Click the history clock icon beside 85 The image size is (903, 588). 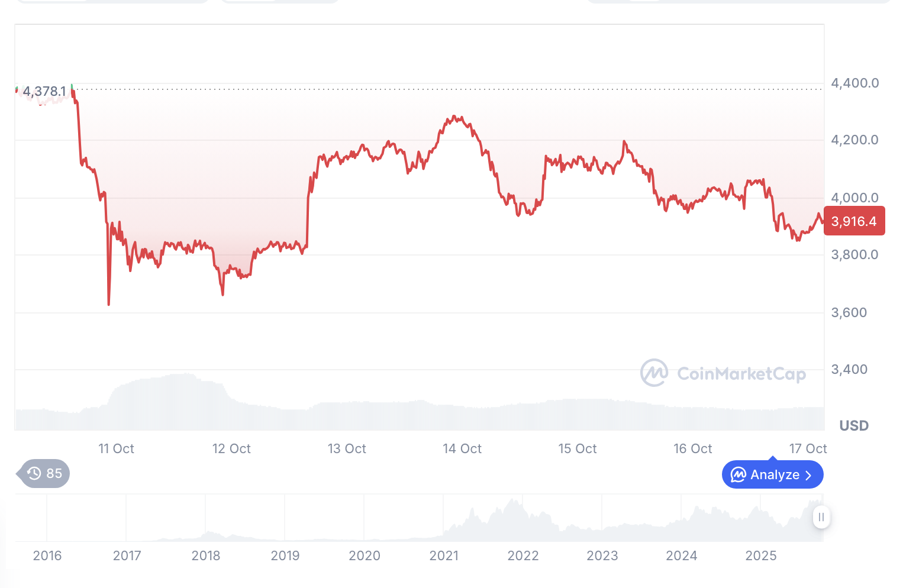[34, 473]
